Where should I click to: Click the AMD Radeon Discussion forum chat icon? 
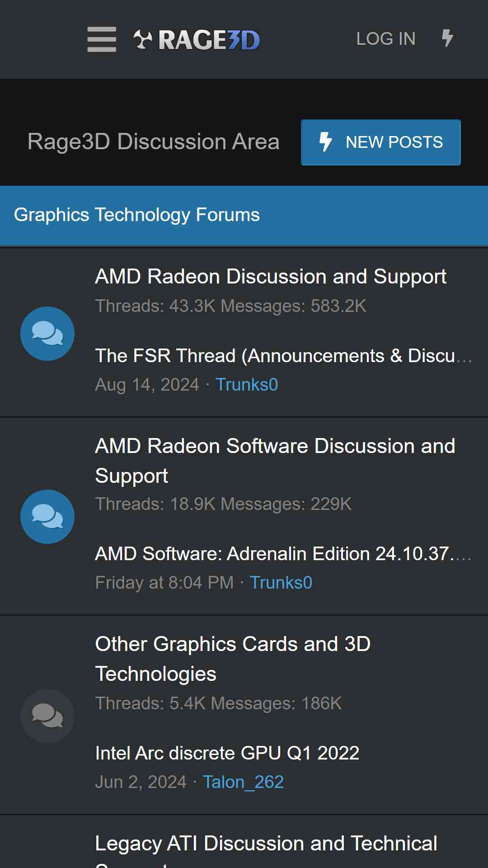click(47, 334)
